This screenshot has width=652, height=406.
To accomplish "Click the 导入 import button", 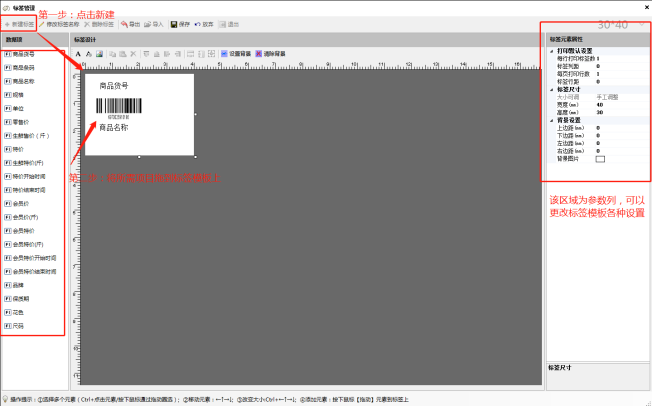I will [154, 25].
